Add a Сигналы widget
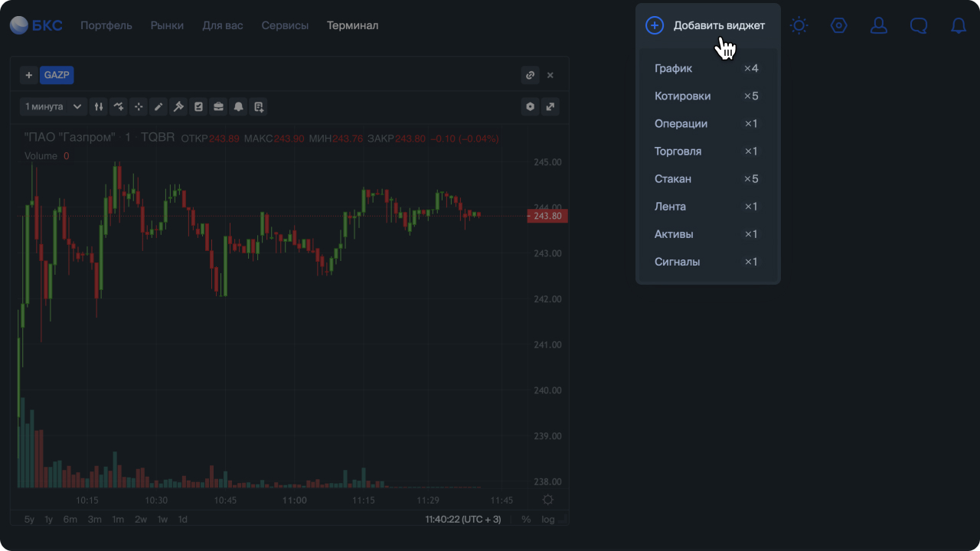Image resolution: width=980 pixels, height=551 pixels. click(707, 261)
